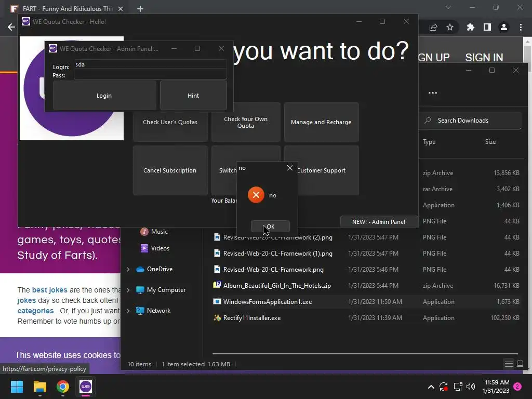Bookmark this page with the star icon
Screen dimensions: 532x399
[x=450, y=27]
